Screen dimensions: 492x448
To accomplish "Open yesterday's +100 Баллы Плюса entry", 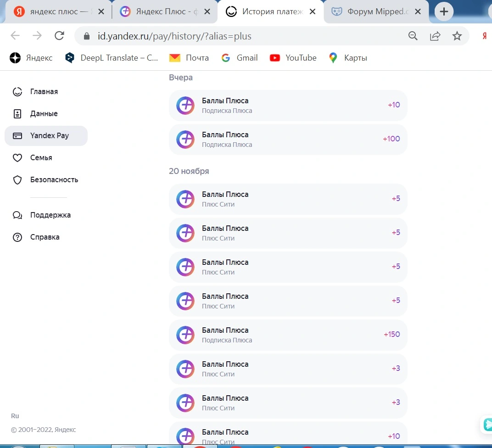I will click(x=288, y=139).
